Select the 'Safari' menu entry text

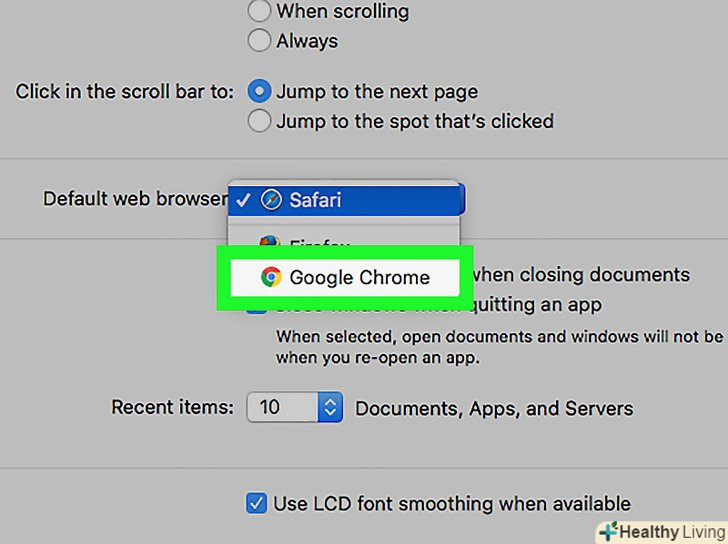click(x=315, y=200)
